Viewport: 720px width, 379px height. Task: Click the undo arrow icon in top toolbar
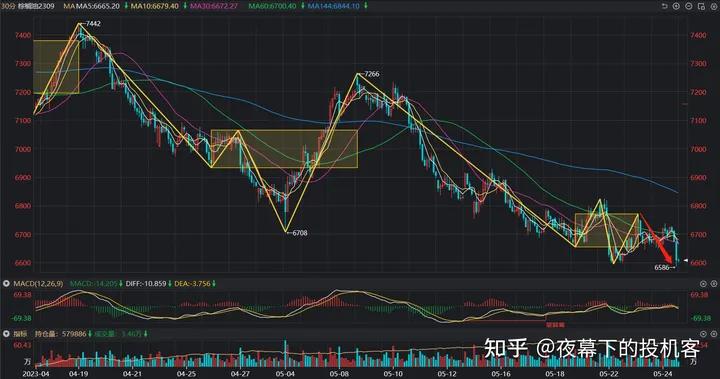[x=664, y=6]
